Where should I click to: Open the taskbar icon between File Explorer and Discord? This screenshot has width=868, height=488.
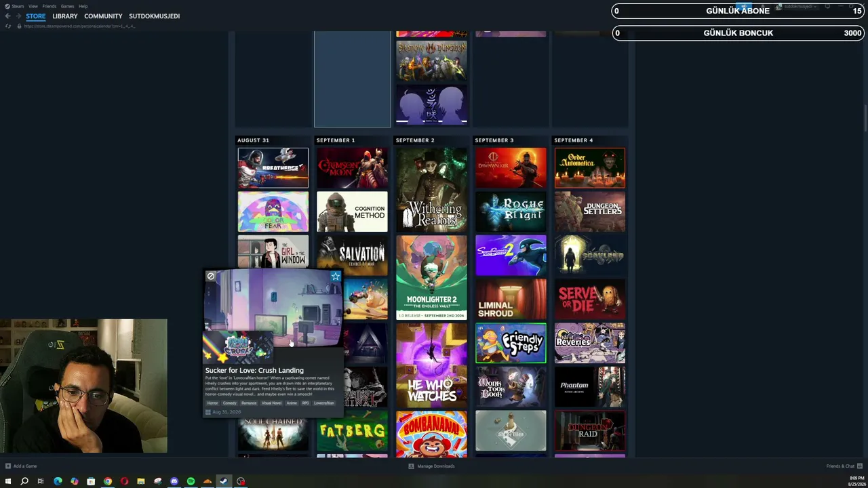click(157, 481)
